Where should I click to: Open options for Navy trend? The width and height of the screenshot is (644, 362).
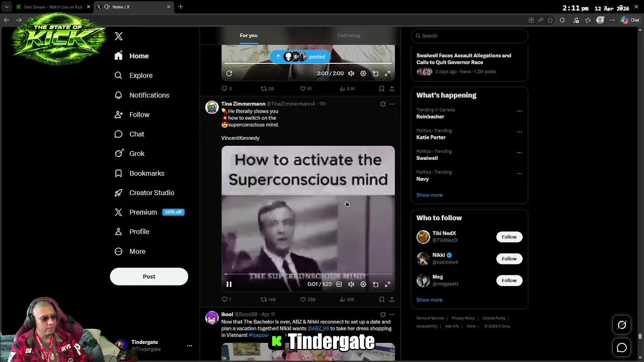point(519,173)
